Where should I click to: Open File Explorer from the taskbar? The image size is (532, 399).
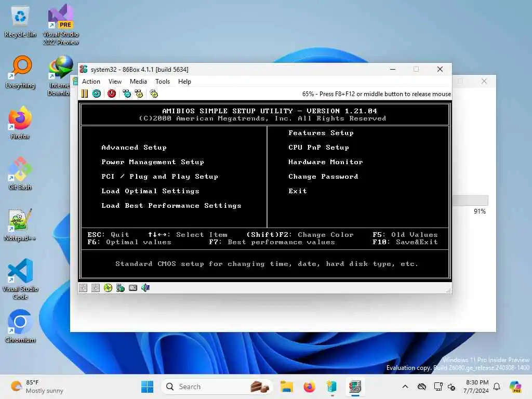point(287,387)
